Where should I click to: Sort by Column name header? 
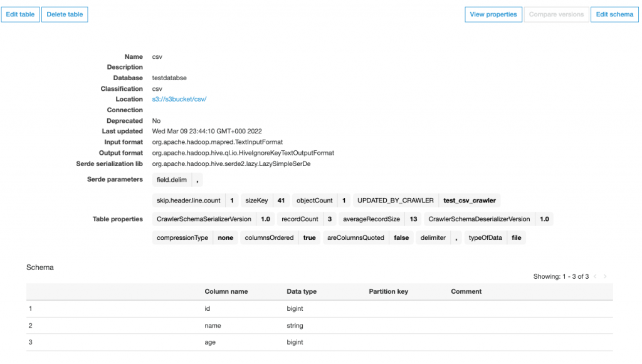226,291
